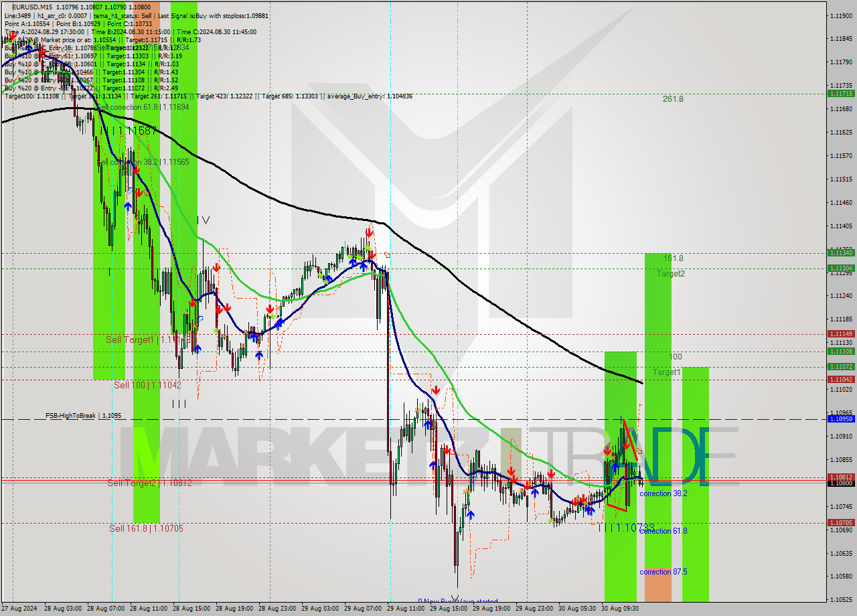Click the EURUSD,M15 chart title
857x616 pixels.
pos(33,7)
